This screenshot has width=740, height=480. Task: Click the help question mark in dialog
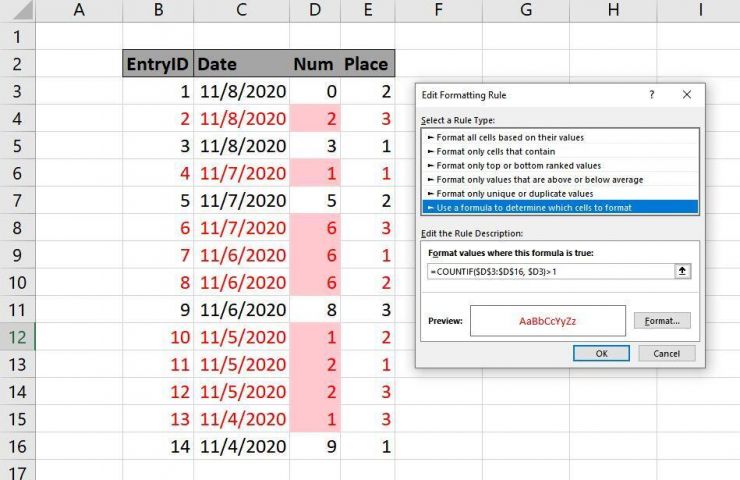651,95
